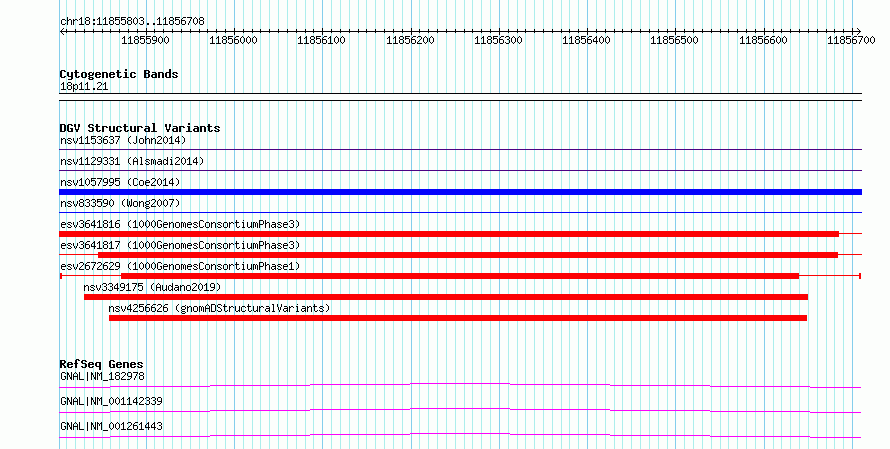Select the 11856100 ruler position label
890x449 pixels.
[x=321, y=40]
